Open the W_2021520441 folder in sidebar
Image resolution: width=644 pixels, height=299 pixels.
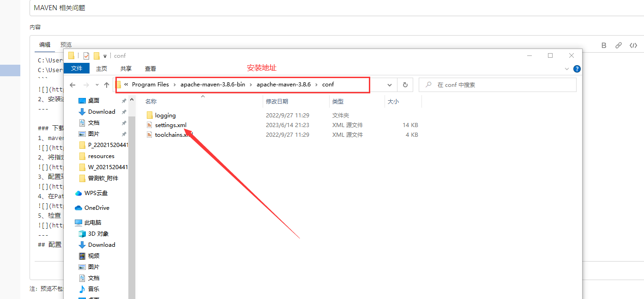[108, 167]
